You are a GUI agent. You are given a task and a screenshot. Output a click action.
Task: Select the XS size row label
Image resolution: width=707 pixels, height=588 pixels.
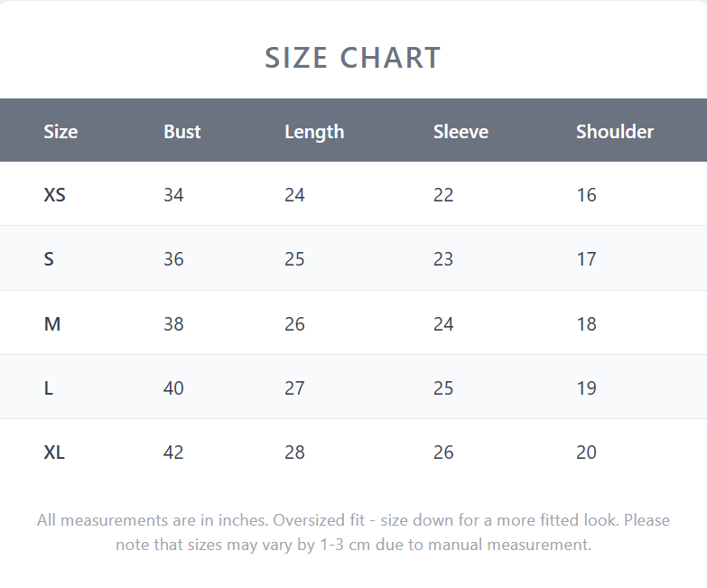(x=54, y=195)
